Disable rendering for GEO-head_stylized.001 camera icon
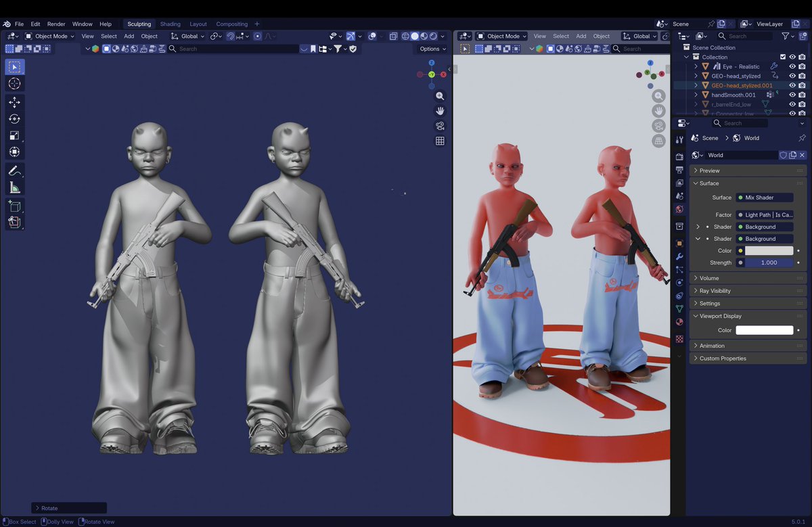 pos(802,85)
